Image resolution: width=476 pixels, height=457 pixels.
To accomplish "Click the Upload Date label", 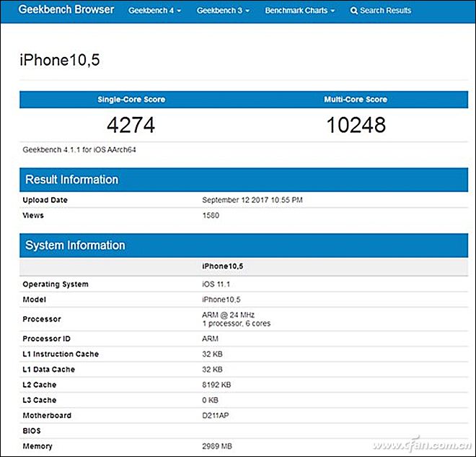I will pyautogui.click(x=45, y=200).
